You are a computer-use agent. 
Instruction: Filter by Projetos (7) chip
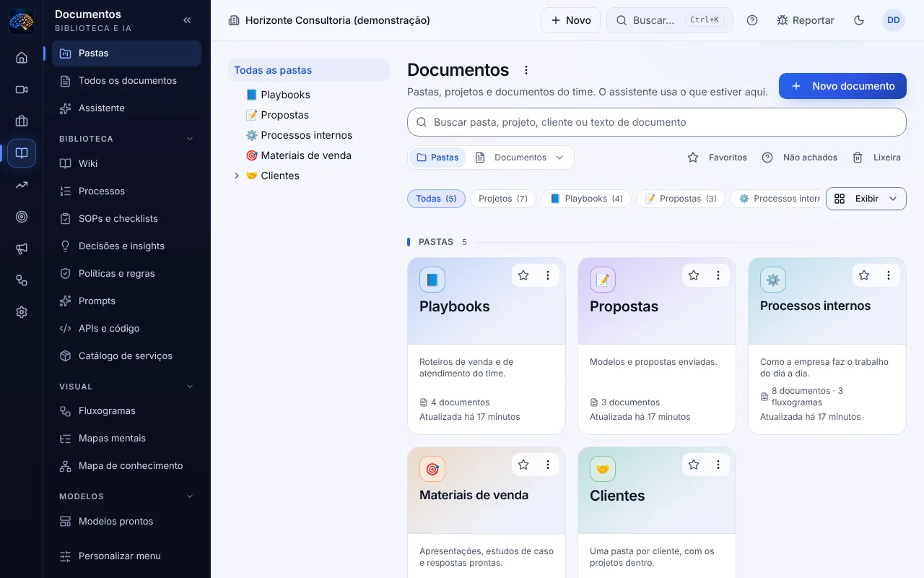tap(503, 199)
